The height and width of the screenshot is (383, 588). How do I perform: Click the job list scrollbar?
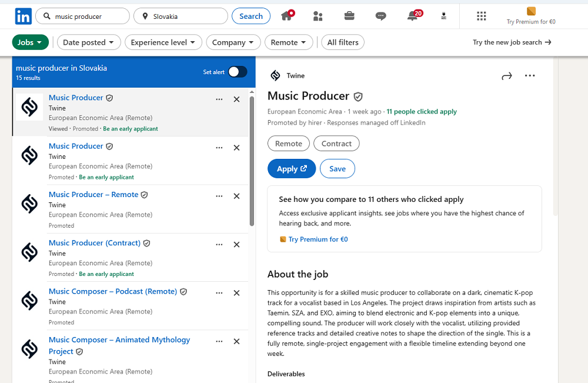coord(252,161)
